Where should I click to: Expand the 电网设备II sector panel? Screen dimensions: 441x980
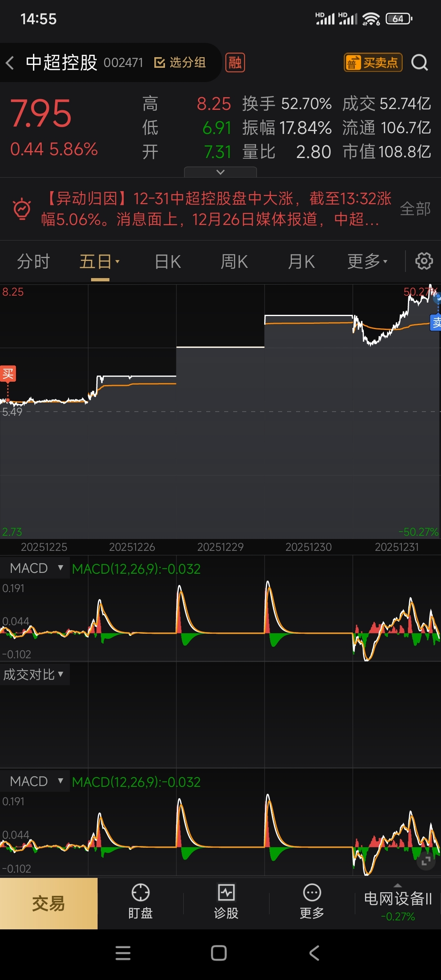click(x=398, y=904)
